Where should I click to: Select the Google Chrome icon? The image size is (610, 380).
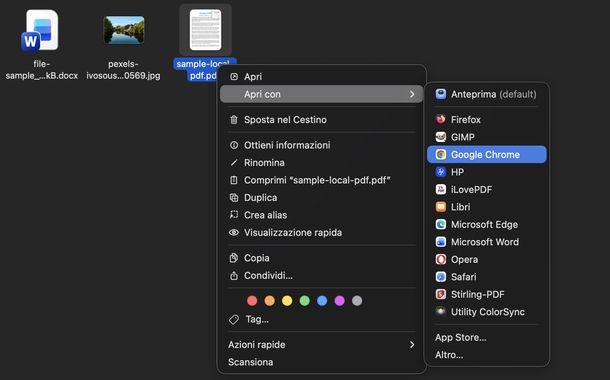coord(440,154)
